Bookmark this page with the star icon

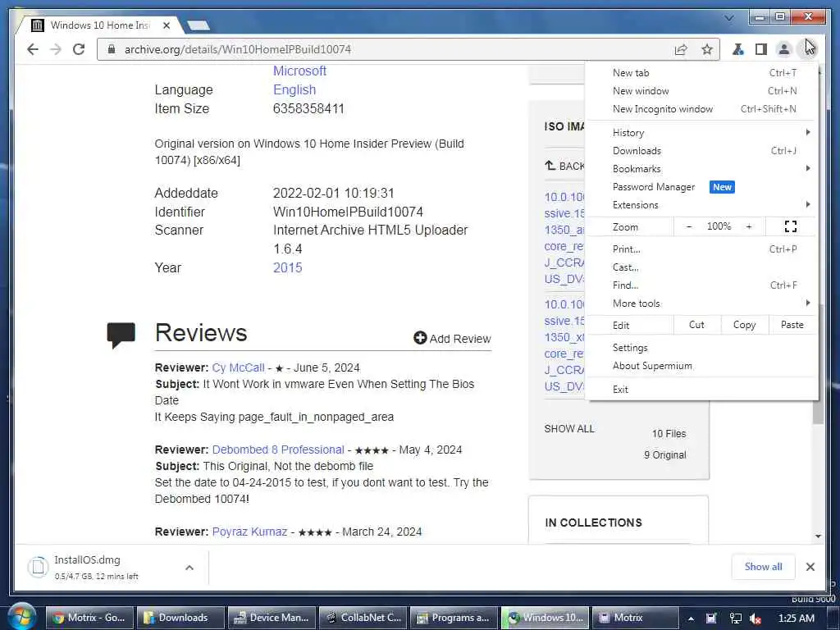(707, 50)
